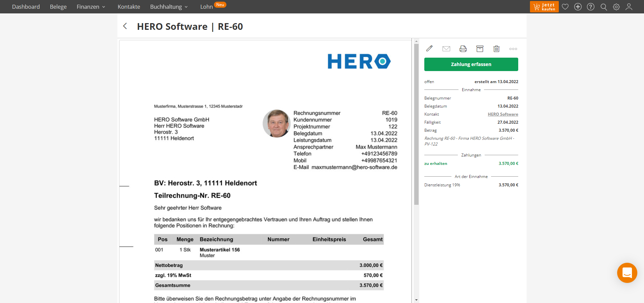
Task: Click the zu erhalten amount 3.570,00 €
Action: [x=508, y=164]
